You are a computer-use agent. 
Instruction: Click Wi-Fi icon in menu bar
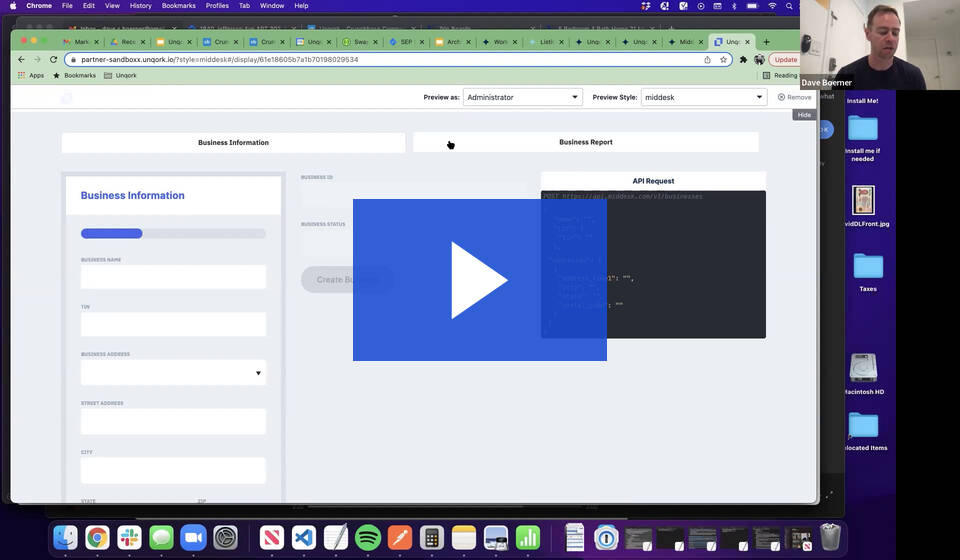pyautogui.click(x=773, y=6)
